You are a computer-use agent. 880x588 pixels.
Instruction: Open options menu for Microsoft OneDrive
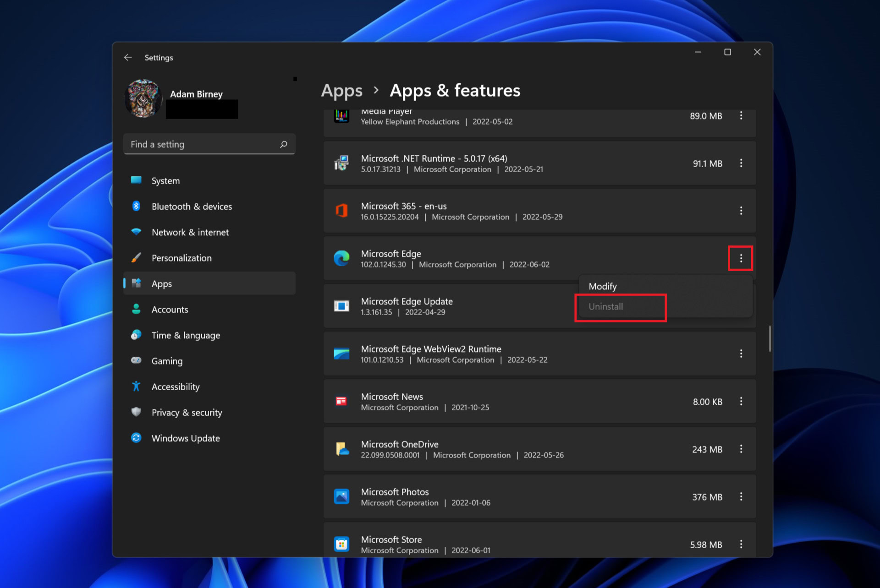[741, 449]
